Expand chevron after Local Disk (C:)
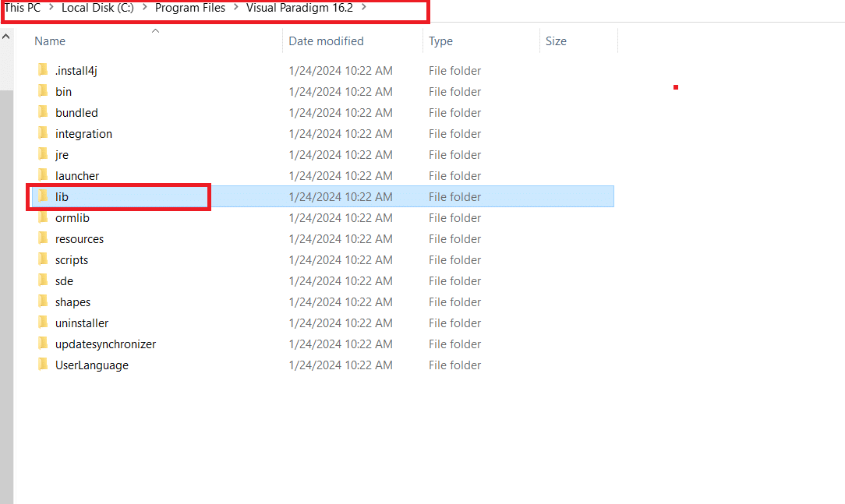Screen dimensions: 845x504 tap(144, 8)
